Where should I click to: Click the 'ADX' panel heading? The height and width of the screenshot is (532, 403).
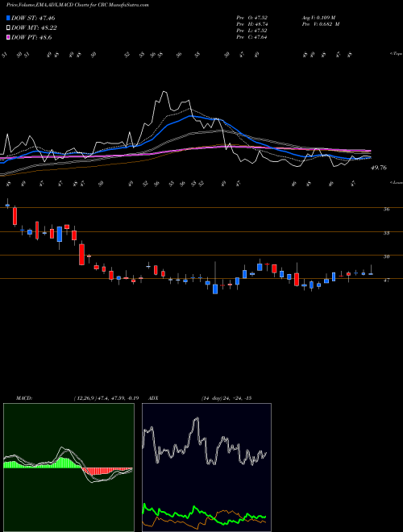153,398
